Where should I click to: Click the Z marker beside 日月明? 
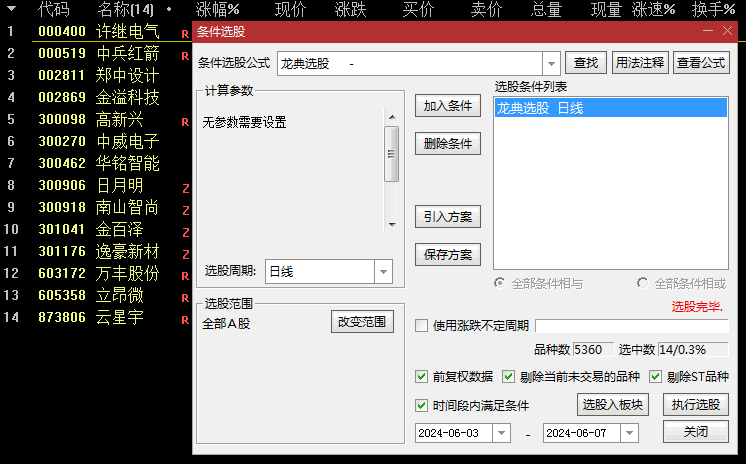pos(186,189)
